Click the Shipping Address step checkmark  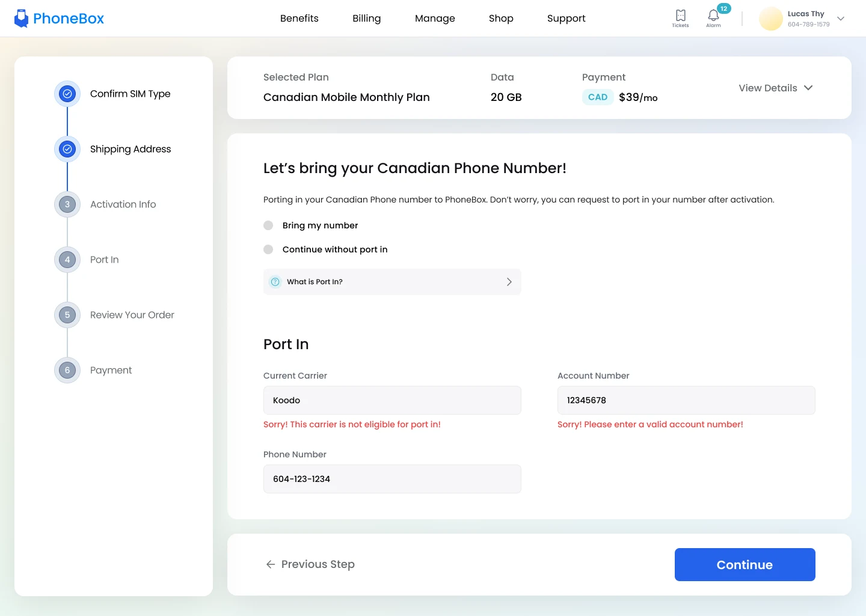tap(67, 149)
